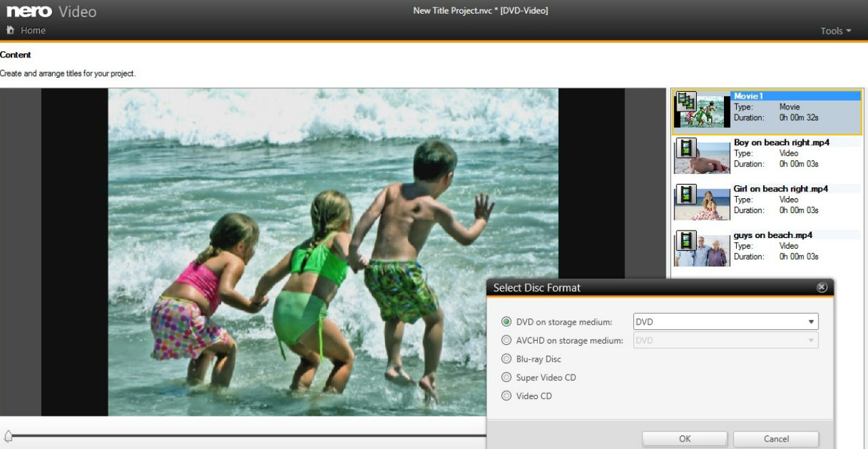Click the film icon on Girl on beach right.mp4

point(686,194)
